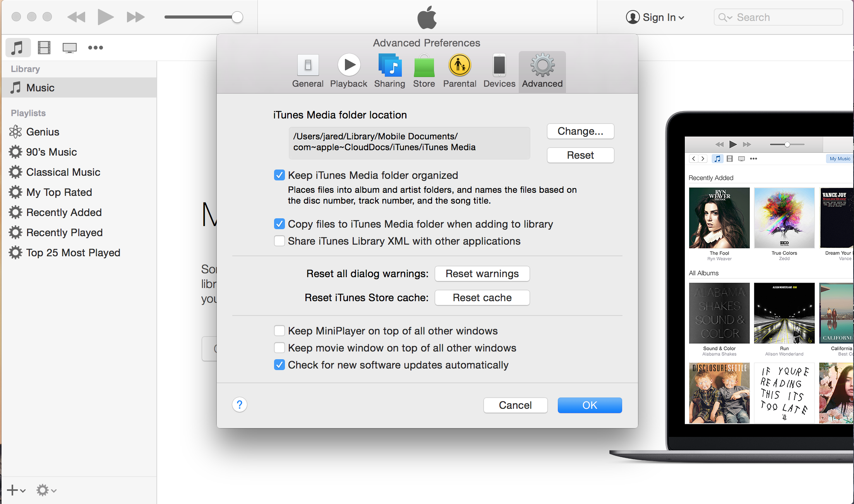Viewport: 854px width, 504px height.
Task: Reset the iTunes Media folder location
Action: tap(580, 155)
